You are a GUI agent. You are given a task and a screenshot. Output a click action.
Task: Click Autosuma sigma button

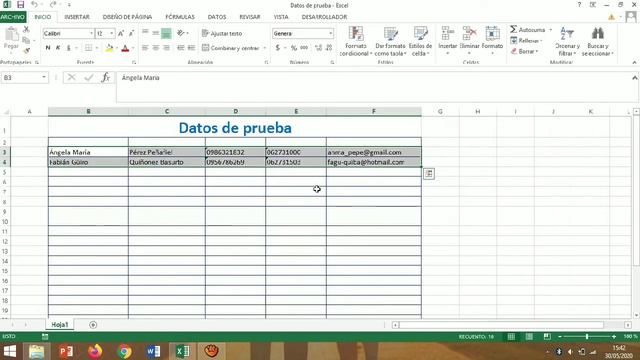[527, 30]
